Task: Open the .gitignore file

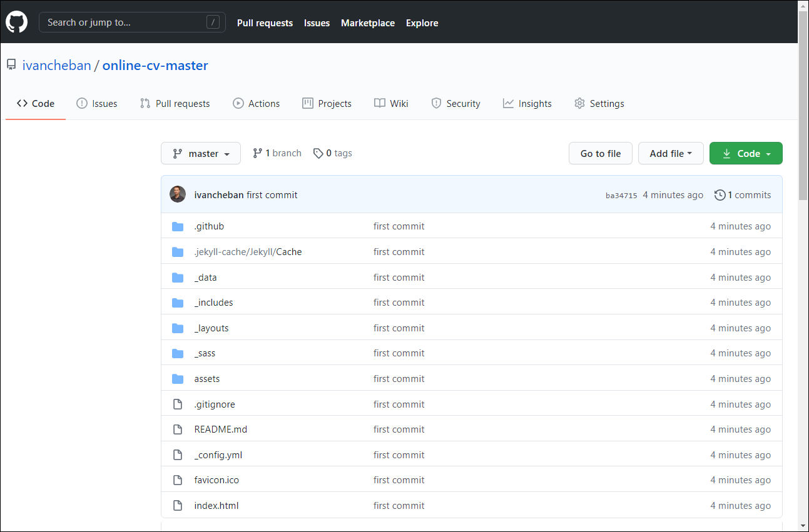Action: (x=215, y=404)
